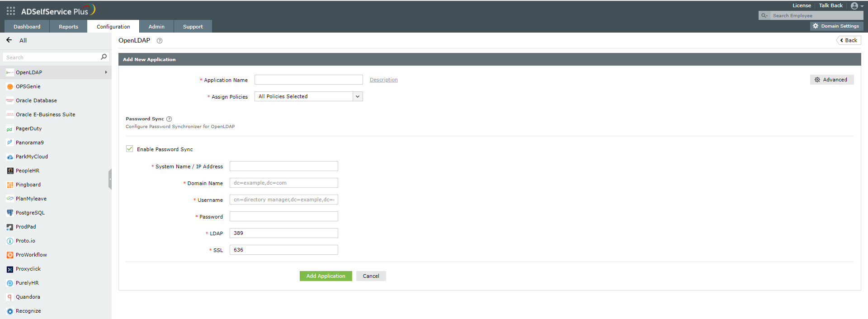Click the back arrow beside All
868x319 pixels.
point(9,40)
